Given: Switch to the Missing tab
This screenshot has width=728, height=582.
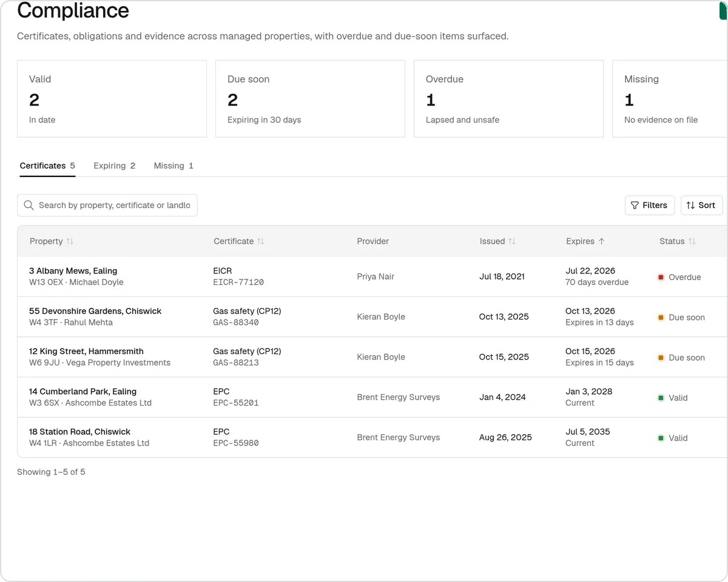Looking at the screenshot, I should 174,166.
